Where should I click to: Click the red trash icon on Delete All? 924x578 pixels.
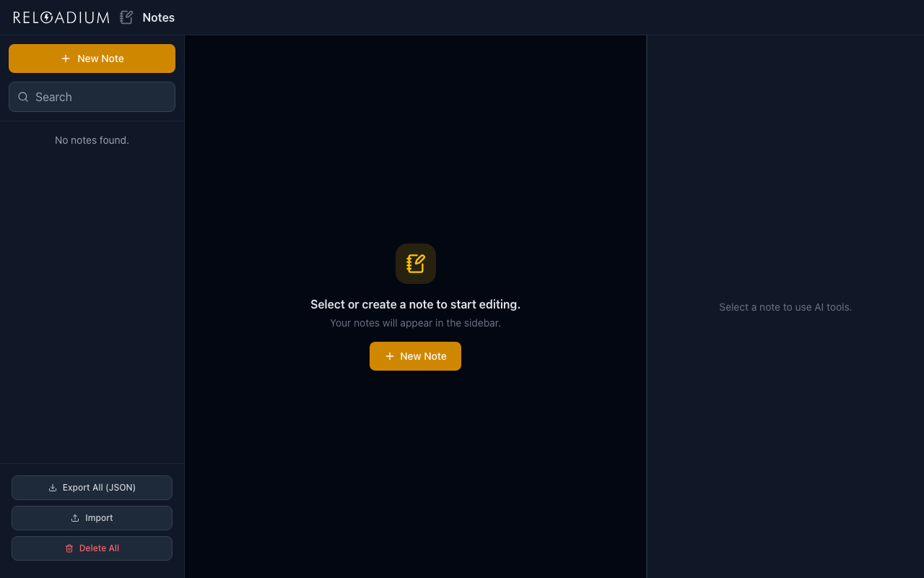click(x=69, y=548)
